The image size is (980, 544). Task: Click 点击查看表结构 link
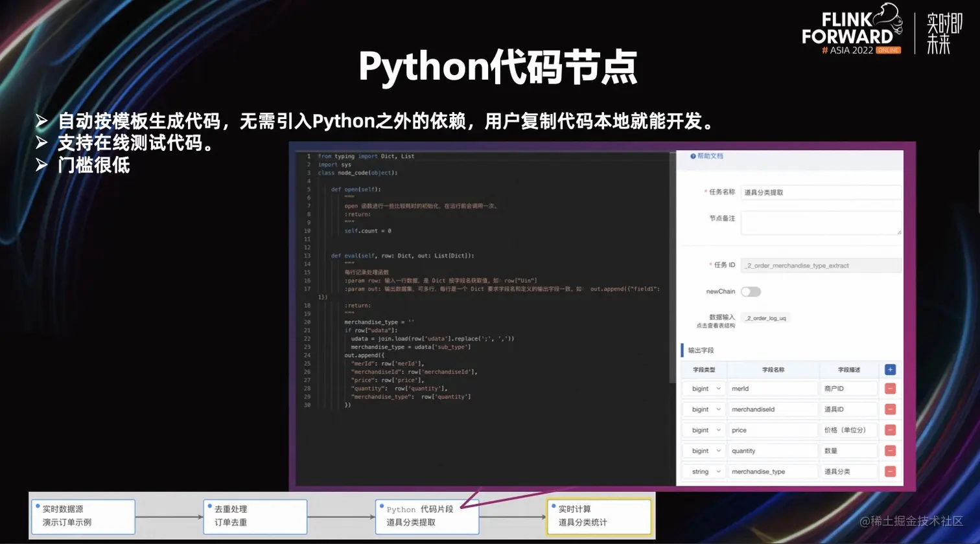pos(716,326)
